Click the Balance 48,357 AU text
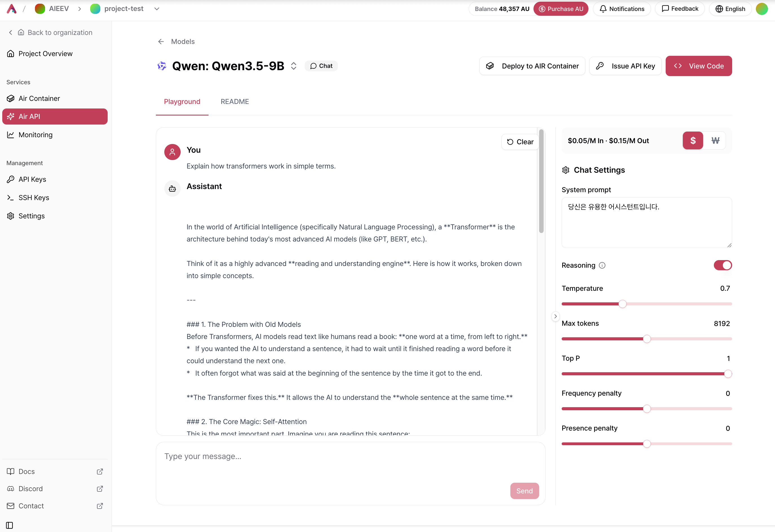Image resolution: width=775 pixels, height=532 pixels. (502, 9)
